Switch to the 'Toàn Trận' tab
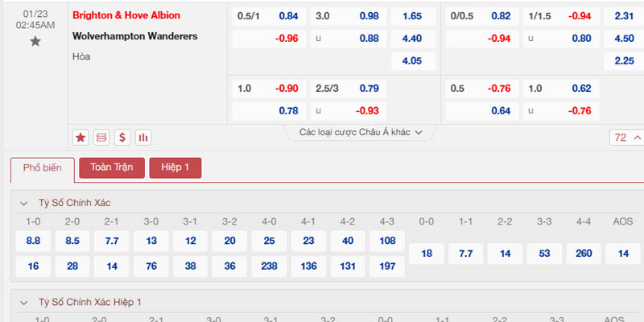The width and height of the screenshot is (644, 322). click(111, 167)
